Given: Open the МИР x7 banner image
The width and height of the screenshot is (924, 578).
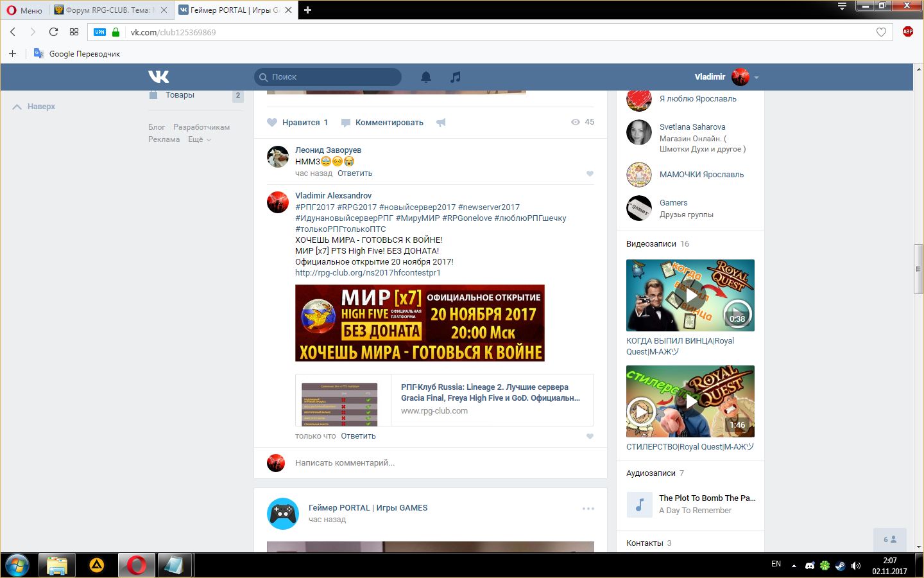Looking at the screenshot, I should (x=420, y=323).
